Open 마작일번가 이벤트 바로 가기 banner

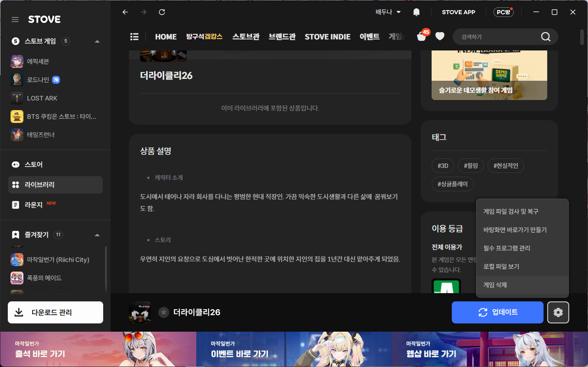tap(294, 349)
